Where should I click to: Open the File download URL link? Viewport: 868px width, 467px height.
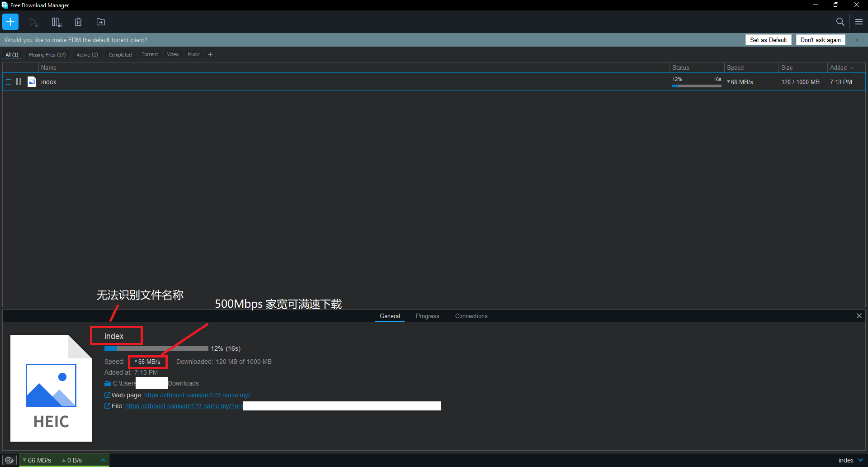(x=184, y=406)
